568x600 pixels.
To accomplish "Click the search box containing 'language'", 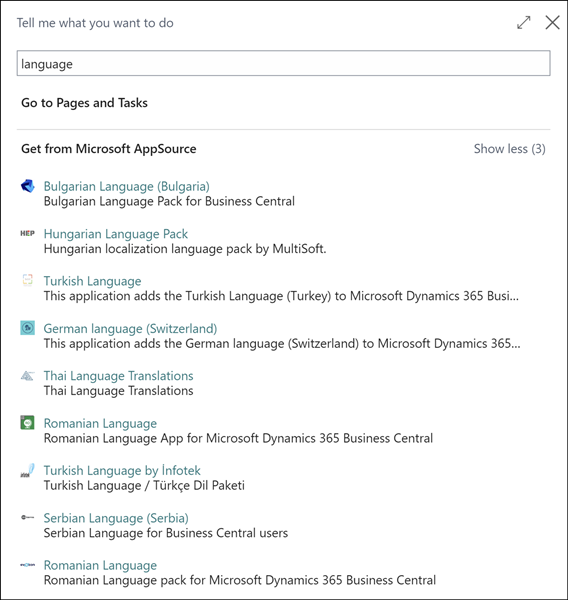I will pyautogui.click(x=284, y=63).
